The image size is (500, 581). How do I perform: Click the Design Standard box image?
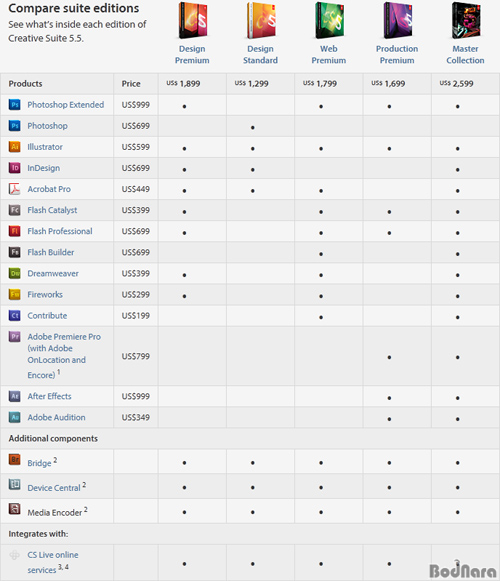tap(261, 20)
